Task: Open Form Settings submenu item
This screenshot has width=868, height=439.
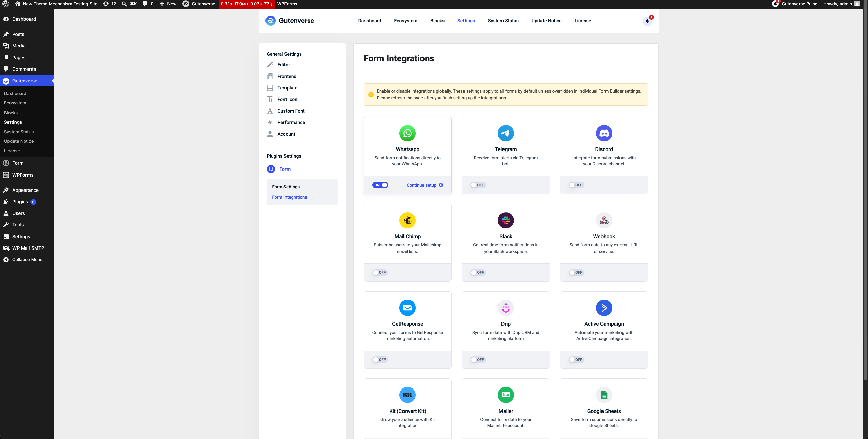Action: pos(286,187)
